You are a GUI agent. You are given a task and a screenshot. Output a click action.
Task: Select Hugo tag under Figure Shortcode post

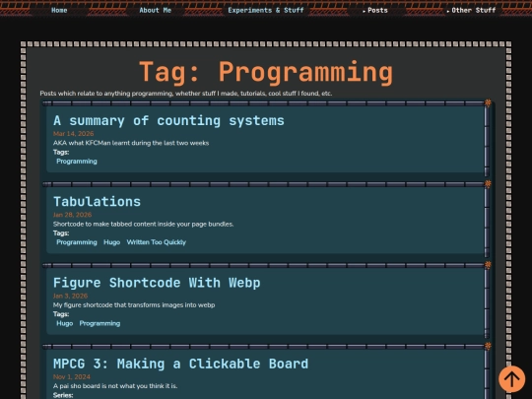click(x=65, y=323)
